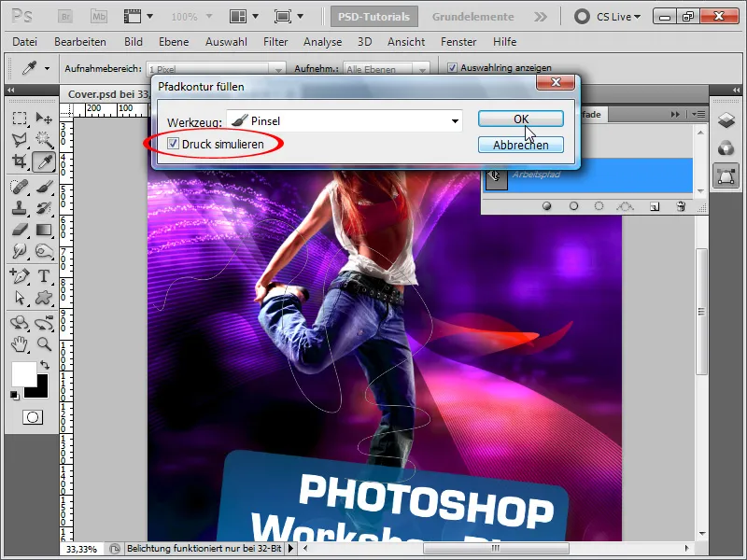The image size is (747, 560).
Task: Choose the Gradient tool
Action: (44, 230)
